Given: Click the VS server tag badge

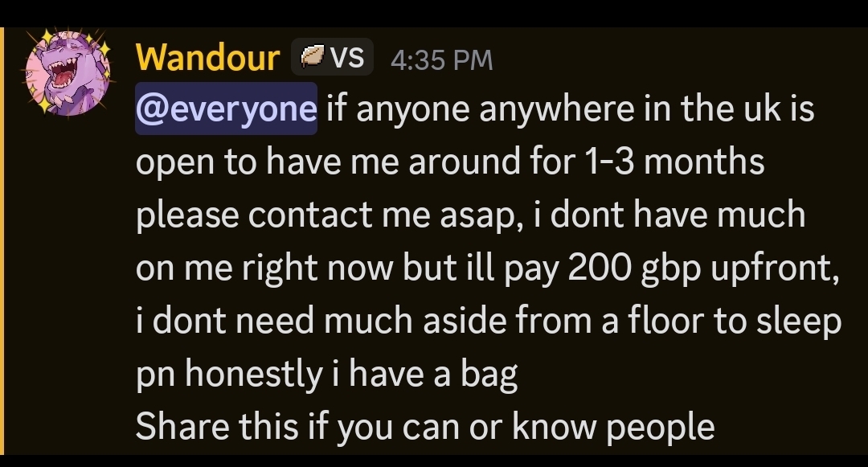Looking at the screenshot, I should coord(332,58).
